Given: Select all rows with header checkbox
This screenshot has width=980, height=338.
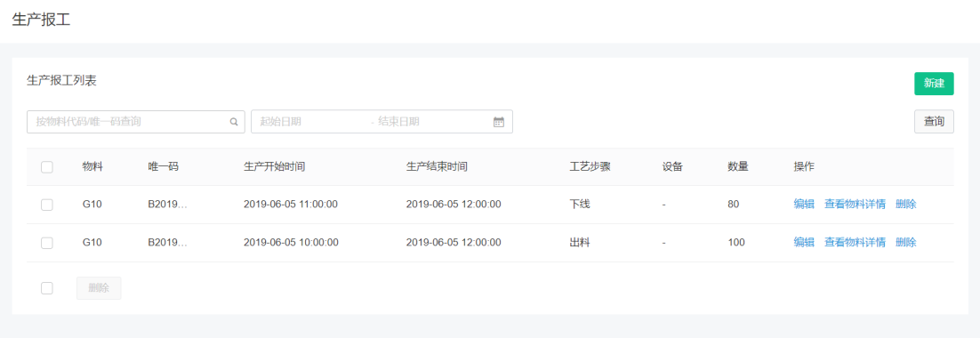Looking at the screenshot, I should (47, 167).
